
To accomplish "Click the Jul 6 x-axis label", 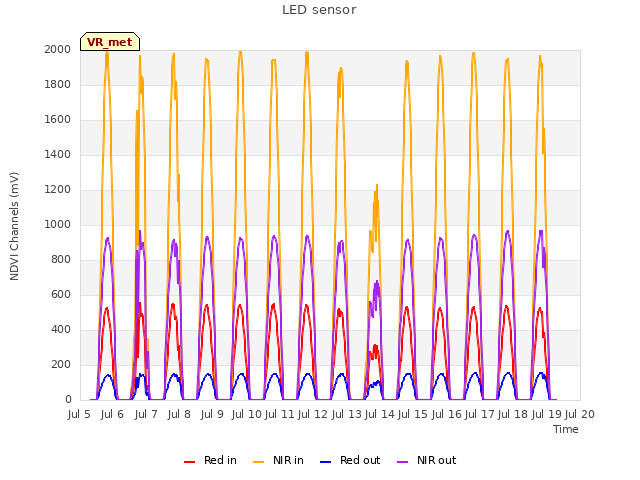I will (x=112, y=414).
